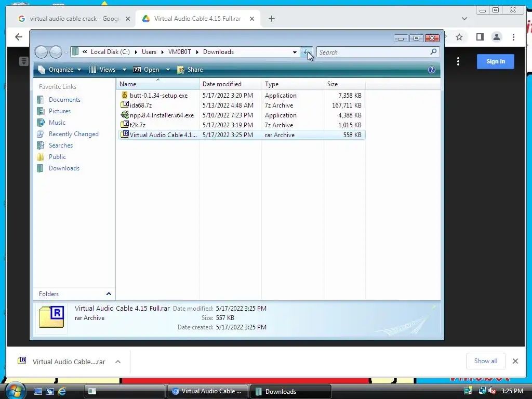This screenshot has height=399, width=532.
Task: Click the VM0B0T breadcrumb segment
Action: (179, 52)
